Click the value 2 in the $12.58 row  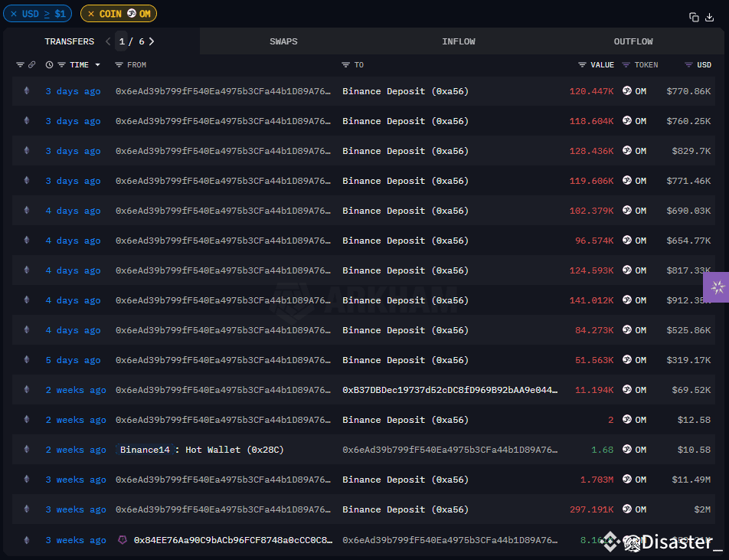click(x=611, y=420)
